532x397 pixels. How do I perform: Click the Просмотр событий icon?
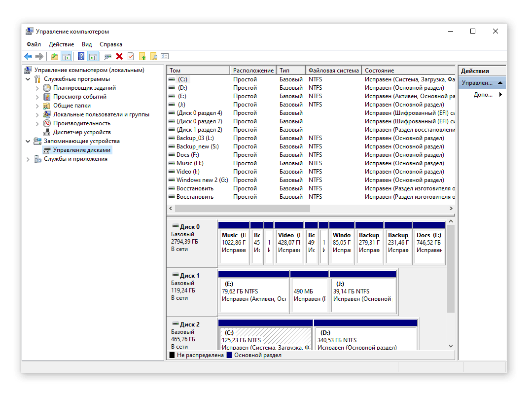tap(47, 97)
